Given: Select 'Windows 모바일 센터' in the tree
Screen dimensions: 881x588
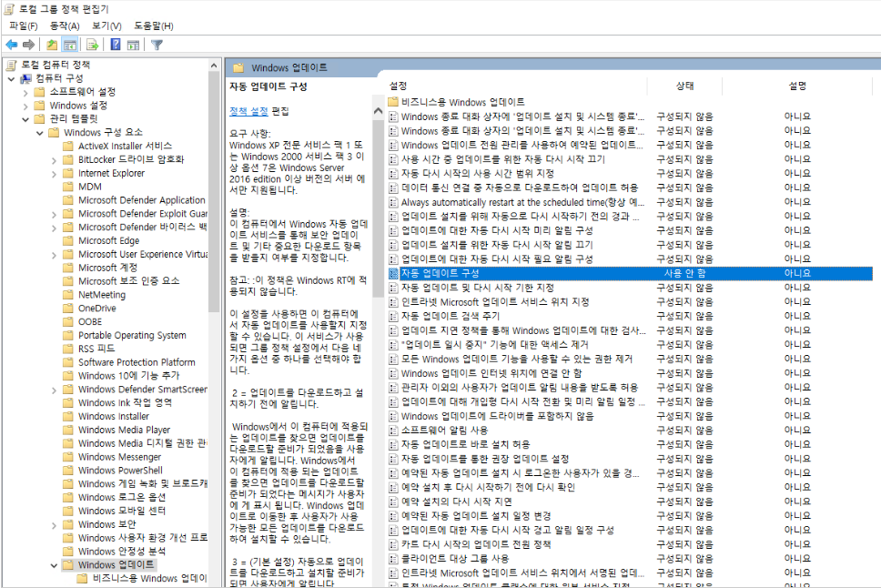Looking at the screenshot, I should (x=122, y=511).
